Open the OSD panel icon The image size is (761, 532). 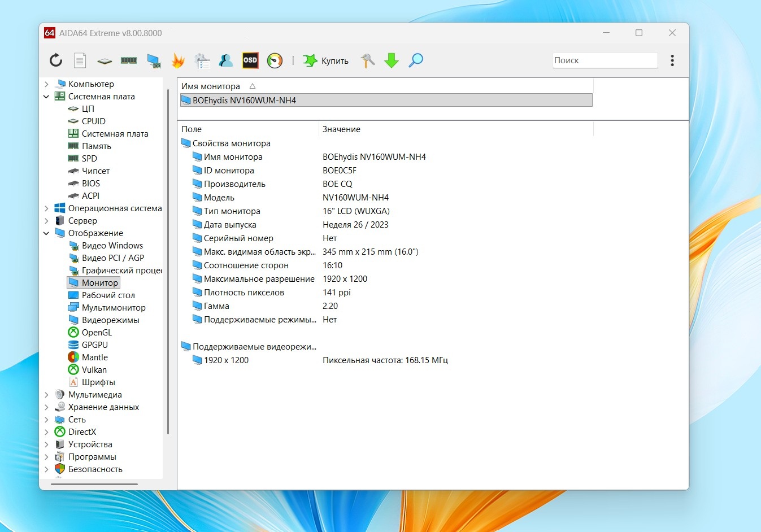250,60
